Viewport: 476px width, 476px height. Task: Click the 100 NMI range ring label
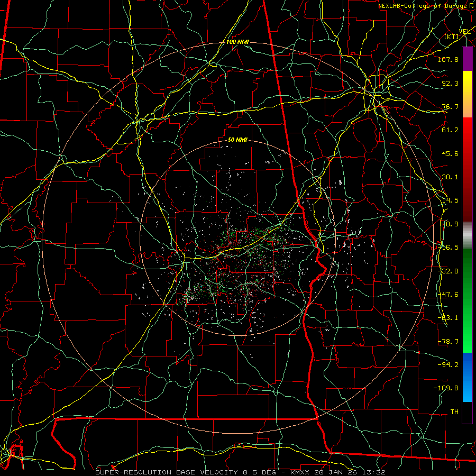coord(237,42)
